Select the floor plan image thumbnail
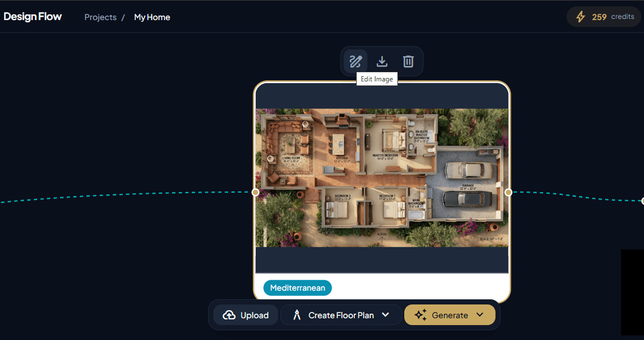Image resolution: width=644 pixels, height=340 pixels. pyautogui.click(x=381, y=178)
